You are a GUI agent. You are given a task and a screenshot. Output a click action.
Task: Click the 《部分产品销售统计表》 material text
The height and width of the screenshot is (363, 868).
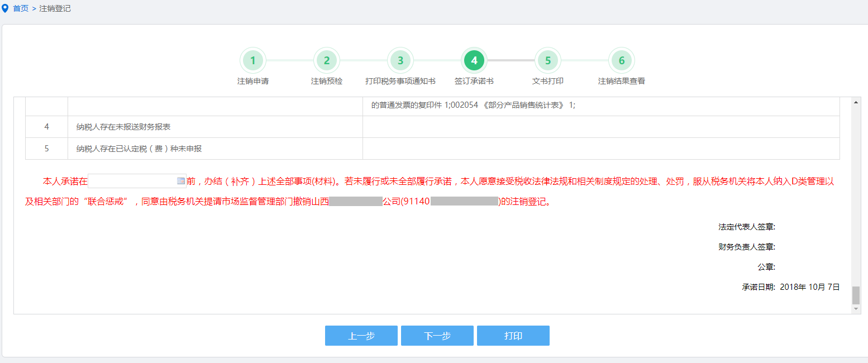524,105
